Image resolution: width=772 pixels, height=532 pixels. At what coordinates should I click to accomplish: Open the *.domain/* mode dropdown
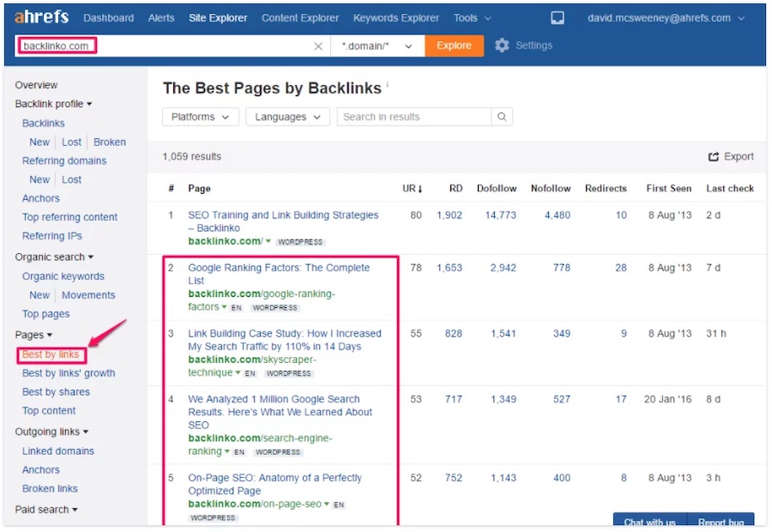[x=377, y=45]
